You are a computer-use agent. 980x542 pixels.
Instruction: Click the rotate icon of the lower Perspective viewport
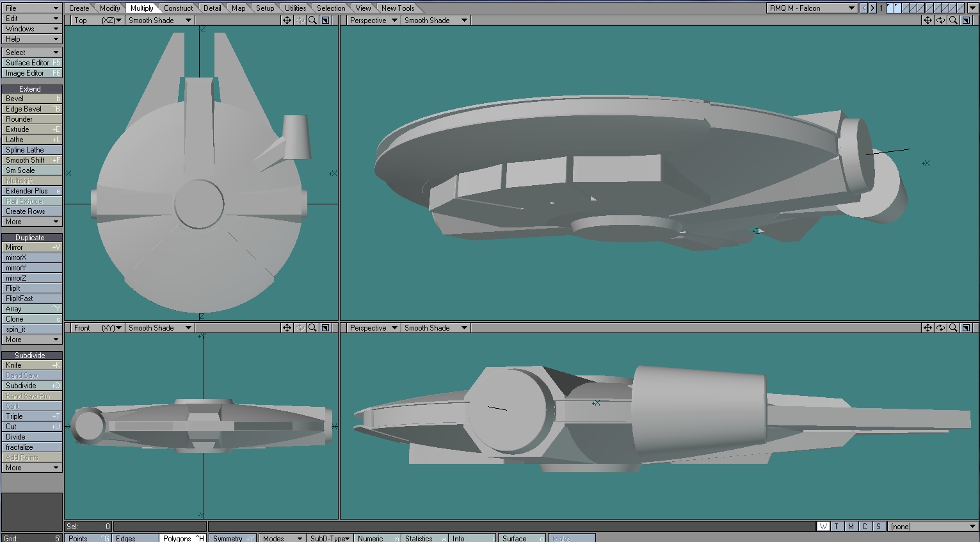pyautogui.click(x=940, y=328)
